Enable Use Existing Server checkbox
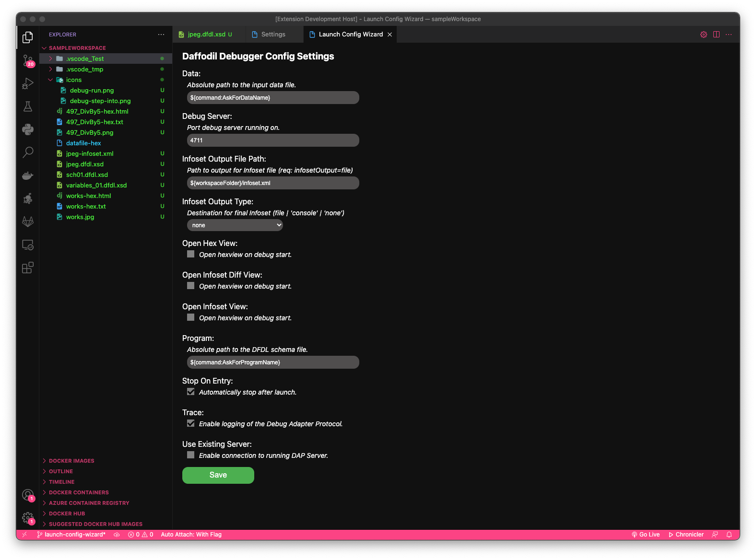Viewport: 756px width, 560px height. coord(191,455)
